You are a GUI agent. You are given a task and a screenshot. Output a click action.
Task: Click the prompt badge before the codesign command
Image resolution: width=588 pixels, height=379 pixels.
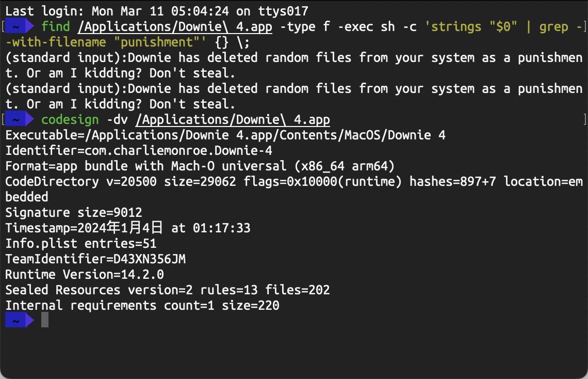tap(19, 120)
